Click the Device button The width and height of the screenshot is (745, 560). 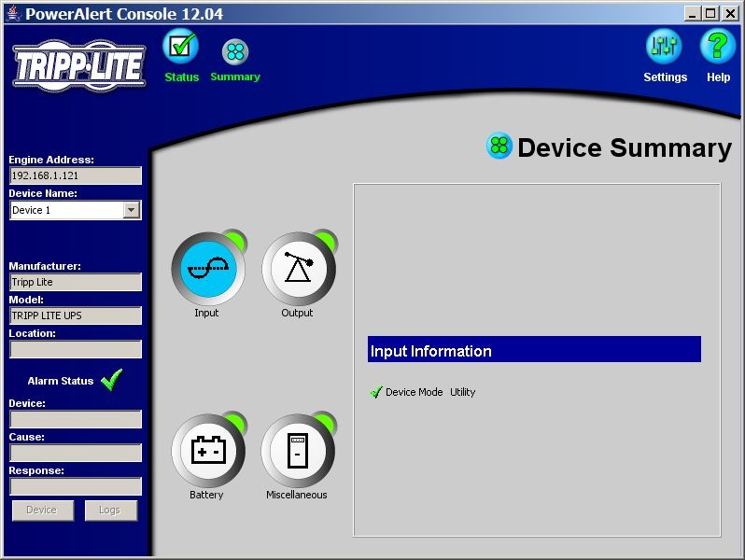(x=43, y=511)
